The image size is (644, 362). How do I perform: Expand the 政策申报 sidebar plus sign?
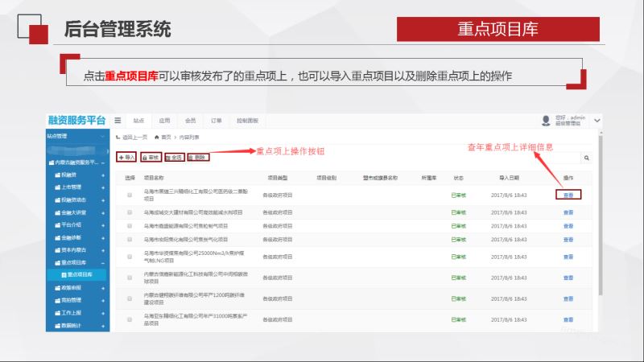click(x=102, y=286)
